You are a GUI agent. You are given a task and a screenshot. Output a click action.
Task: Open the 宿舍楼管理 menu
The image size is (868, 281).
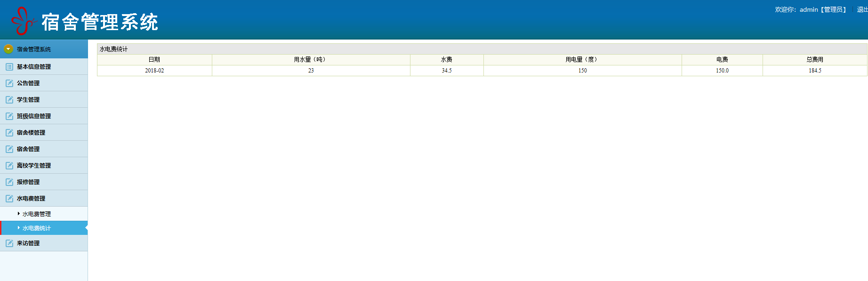(x=44, y=133)
